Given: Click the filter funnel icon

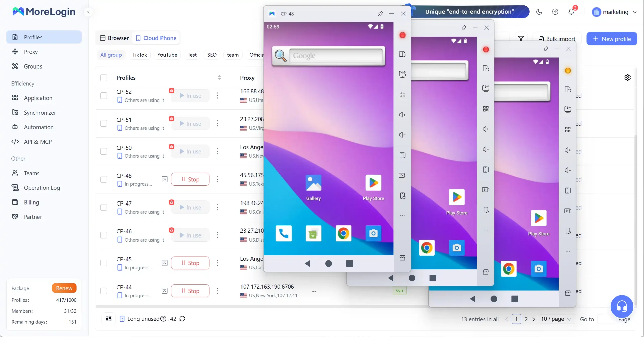Looking at the screenshot, I should pos(521,39).
